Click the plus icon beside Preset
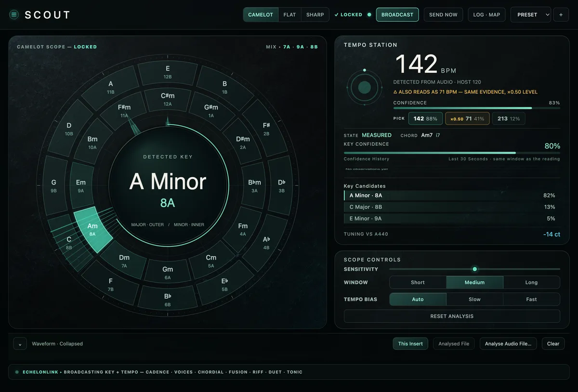The image size is (578, 392). point(561,14)
